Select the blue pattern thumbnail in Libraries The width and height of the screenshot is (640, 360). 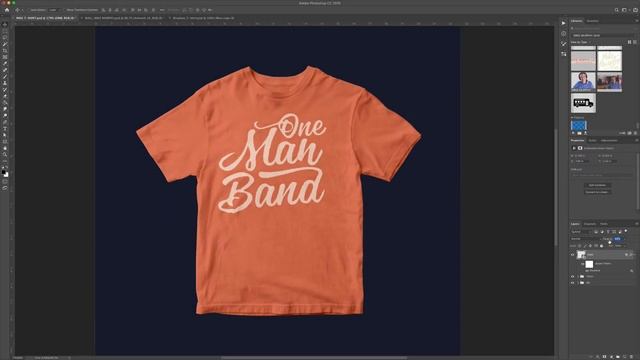tap(579, 125)
